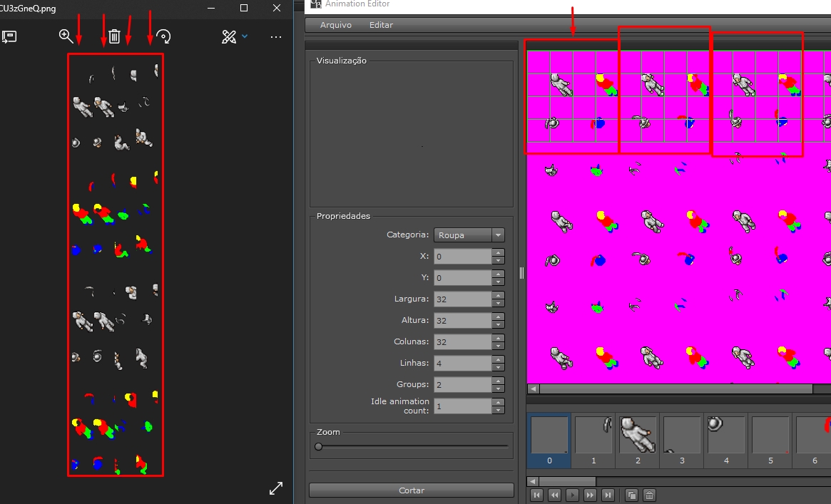Click the slideshow/collection icon in photo viewer
This screenshot has width=831, height=504.
[x=9, y=36]
